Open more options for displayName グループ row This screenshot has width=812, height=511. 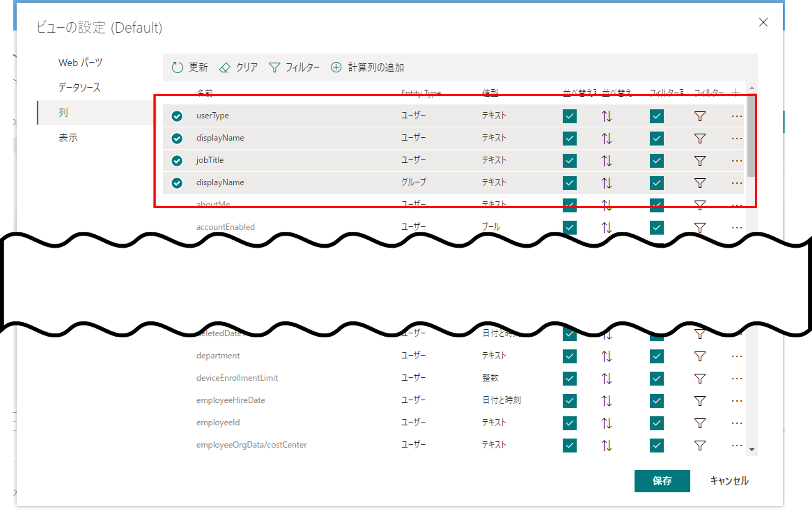(x=736, y=183)
